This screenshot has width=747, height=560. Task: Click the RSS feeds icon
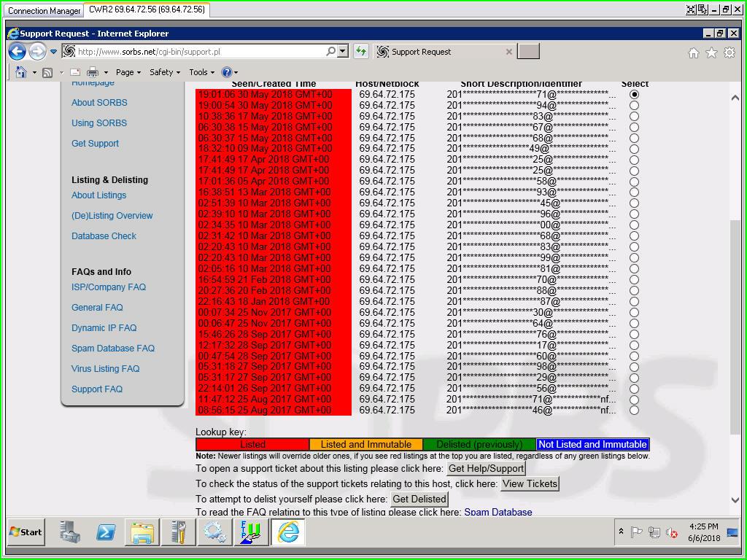tap(47, 72)
